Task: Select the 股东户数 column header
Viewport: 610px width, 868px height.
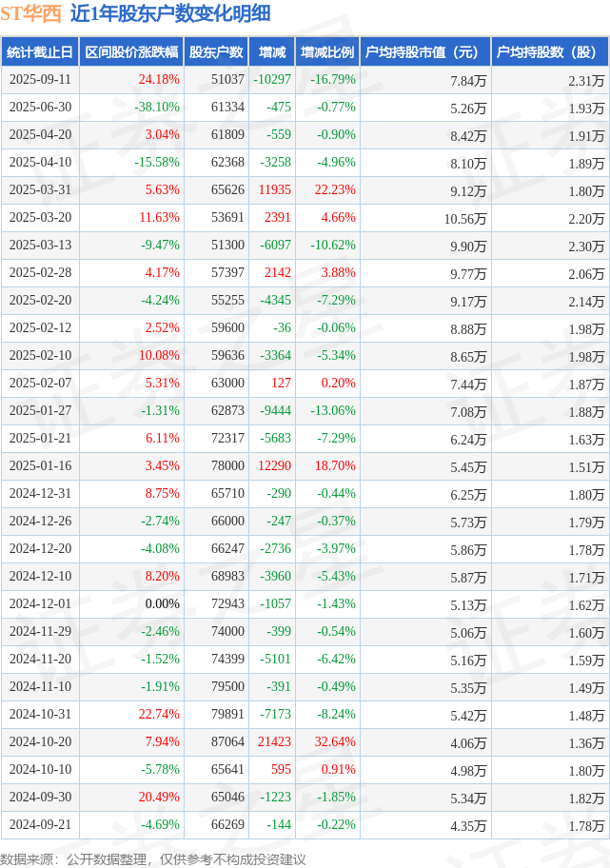Action: (x=216, y=52)
